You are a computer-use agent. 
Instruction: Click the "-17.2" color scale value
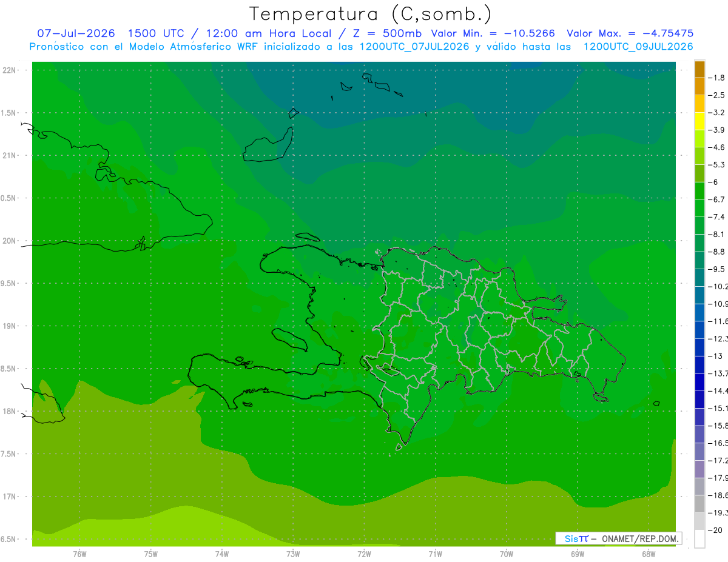coord(718,461)
